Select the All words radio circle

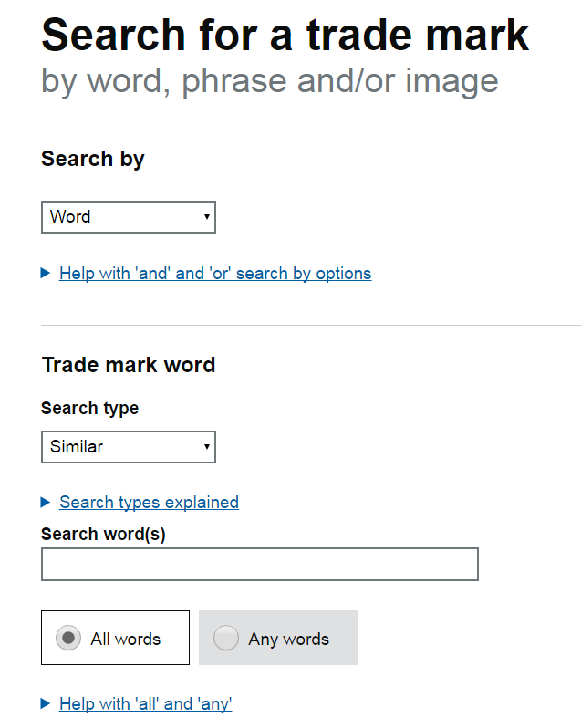click(68, 638)
